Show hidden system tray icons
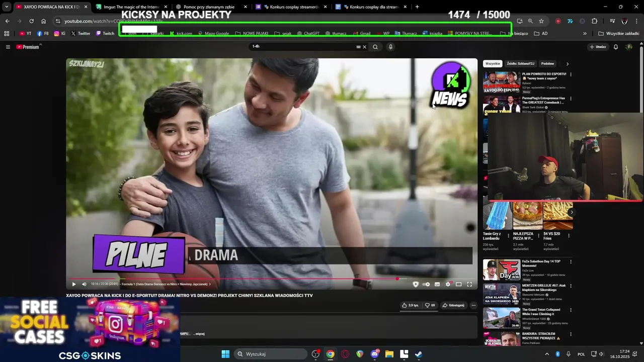This screenshot has width=644, height=362. [547, 354]
